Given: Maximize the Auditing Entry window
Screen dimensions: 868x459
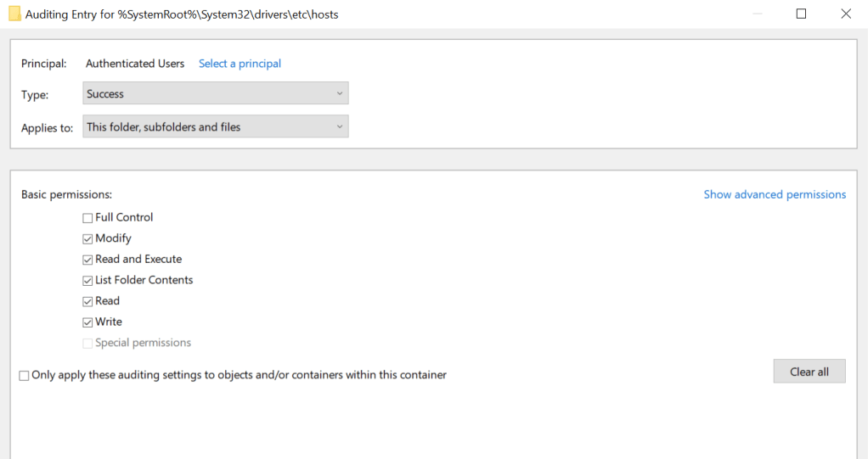Looking at the screenshot, I should [801, 14].
